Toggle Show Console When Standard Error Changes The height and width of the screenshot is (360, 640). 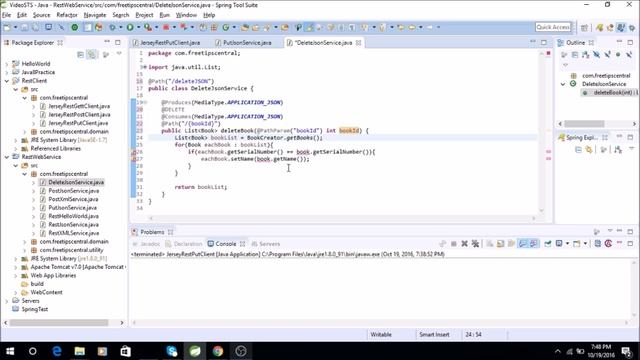coord(533,244)
